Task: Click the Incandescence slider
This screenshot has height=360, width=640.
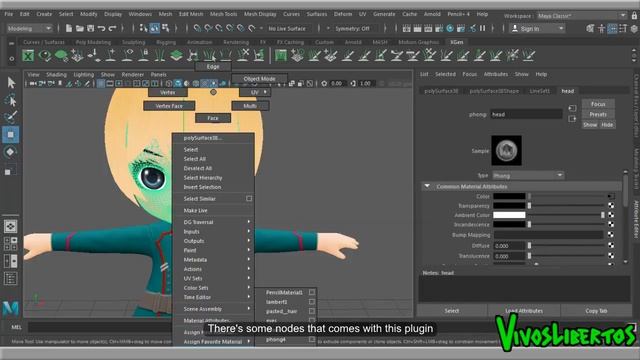Action: 567,224
